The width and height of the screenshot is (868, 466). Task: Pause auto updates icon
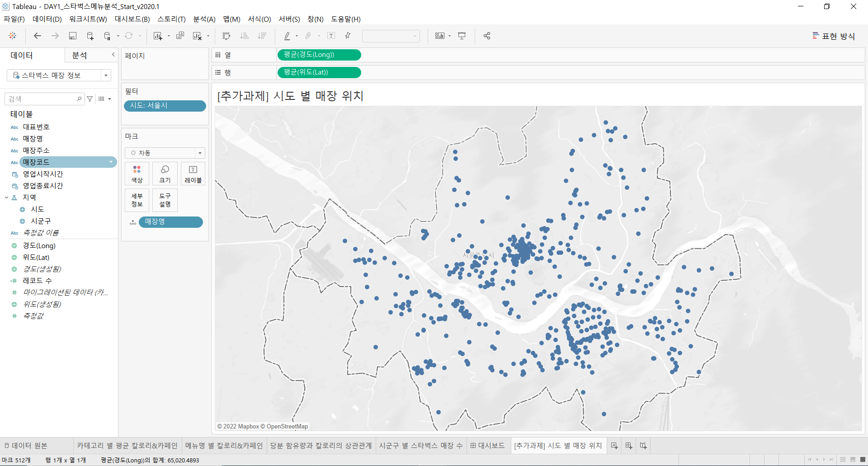tap(107, 36)
